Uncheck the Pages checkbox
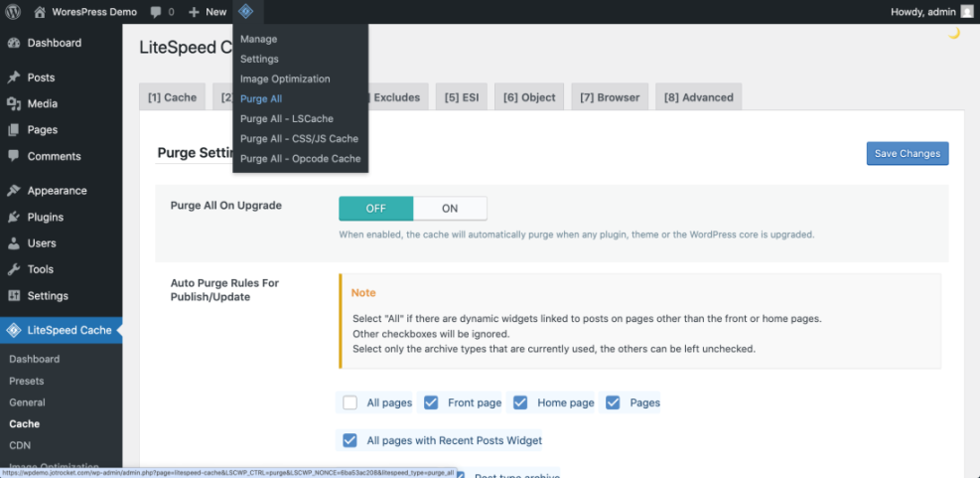Viewport: 980px width, 478px height. coord(613,402)
